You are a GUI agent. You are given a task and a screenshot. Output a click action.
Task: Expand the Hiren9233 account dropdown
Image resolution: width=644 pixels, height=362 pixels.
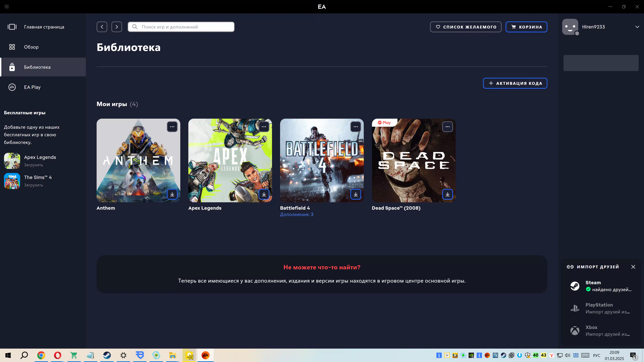(x=637, y=27)
